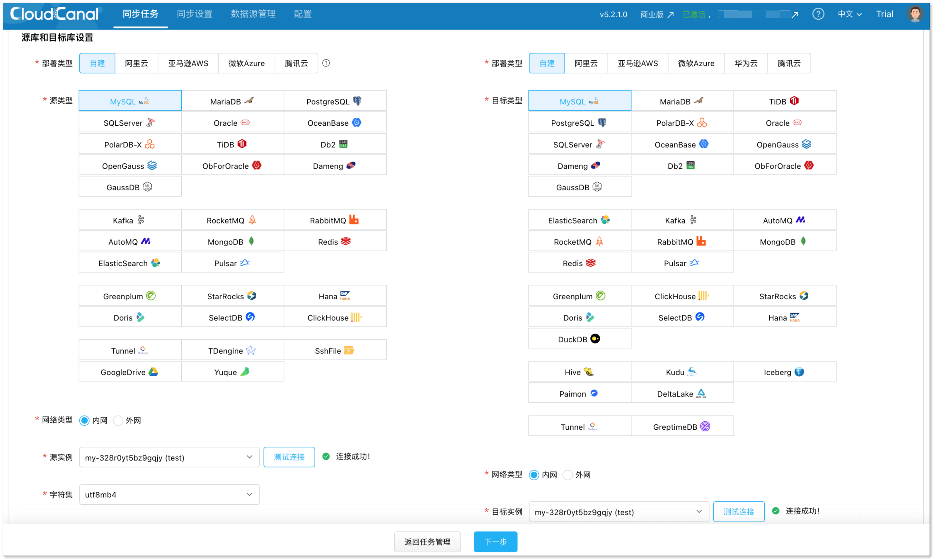Screen dimensions: 934x560
Task: Open the source instance dropdown
Action: pos(169,457)
